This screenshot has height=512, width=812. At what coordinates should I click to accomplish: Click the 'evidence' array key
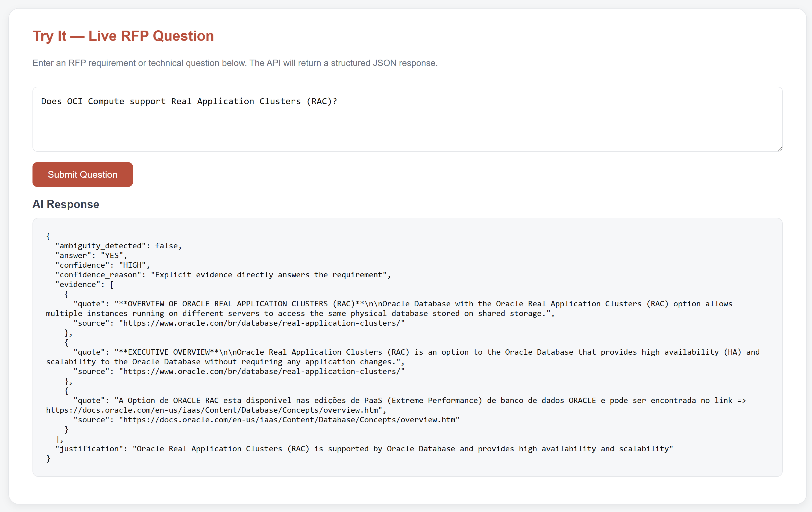(x=78, y=285)
